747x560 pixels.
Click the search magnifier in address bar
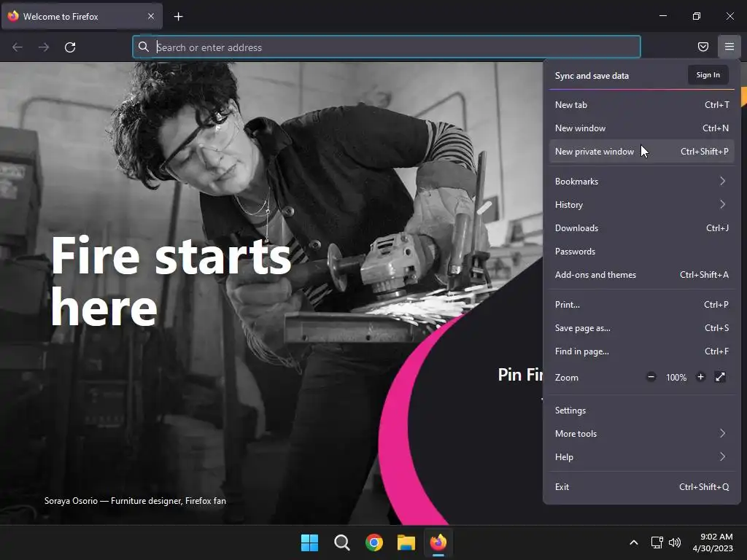click(x=144, y=47)
